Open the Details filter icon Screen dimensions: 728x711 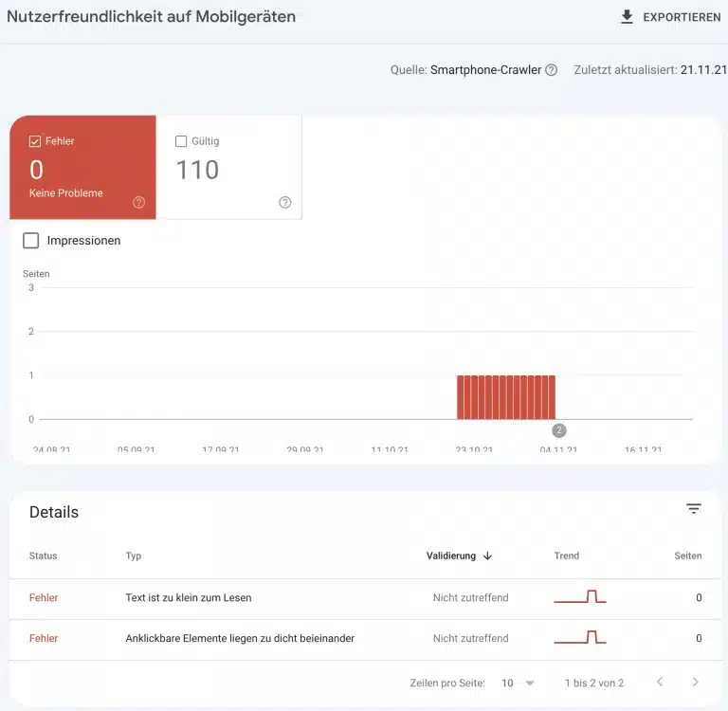point(694,509)
